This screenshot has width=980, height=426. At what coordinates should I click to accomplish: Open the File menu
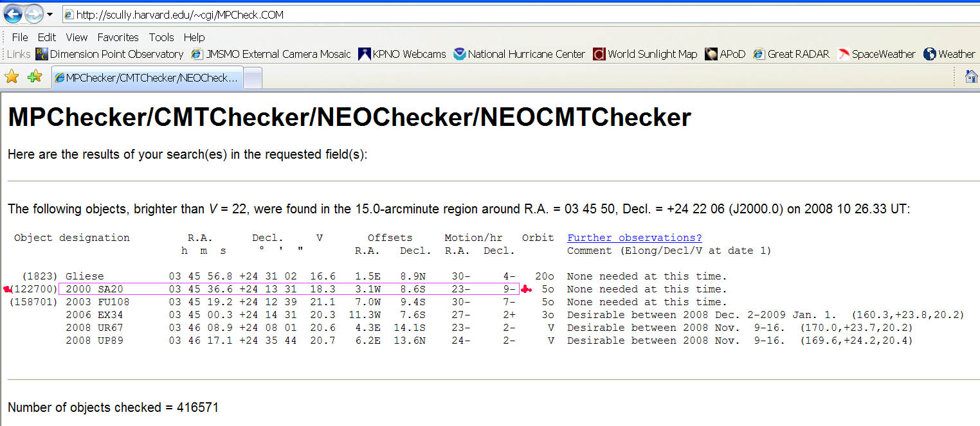click(x=20, y=37)
